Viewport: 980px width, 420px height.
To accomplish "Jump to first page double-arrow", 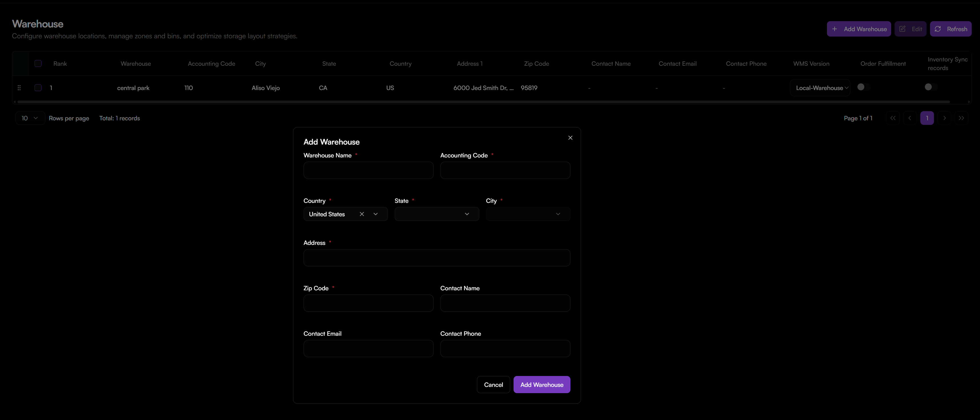I will tap(893, 118).
